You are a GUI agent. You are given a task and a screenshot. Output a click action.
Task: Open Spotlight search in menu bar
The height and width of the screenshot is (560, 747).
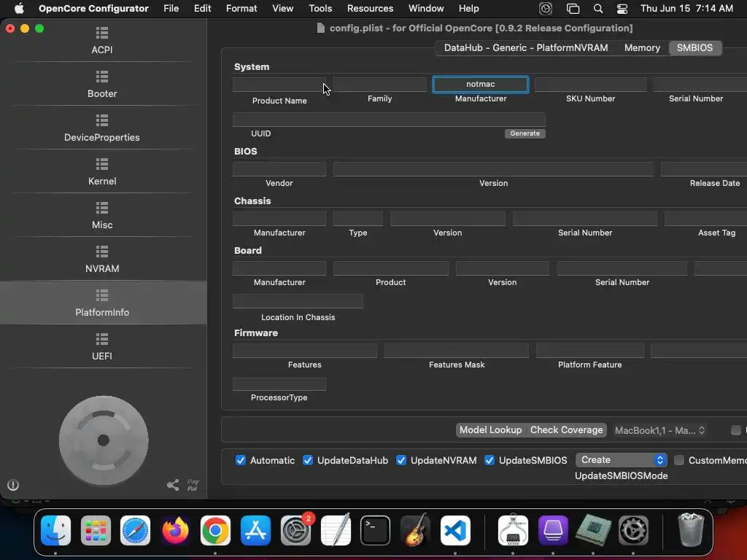pos(598,9)
